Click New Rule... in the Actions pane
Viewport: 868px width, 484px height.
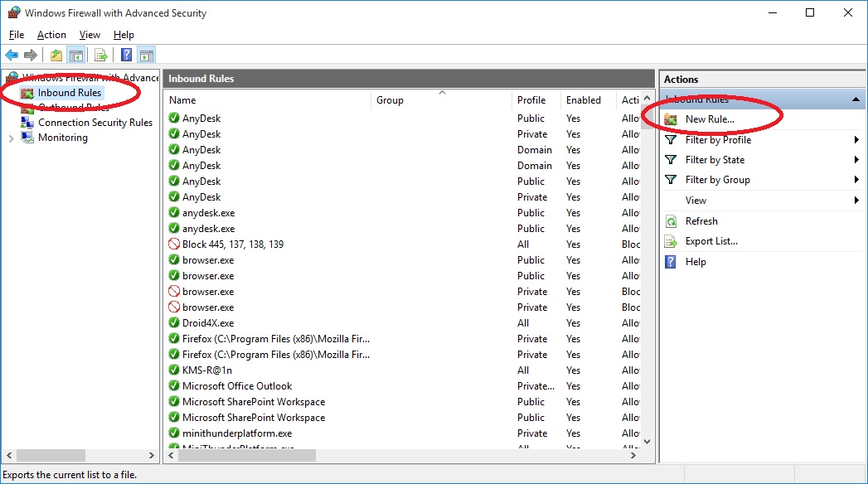point(710,119)
